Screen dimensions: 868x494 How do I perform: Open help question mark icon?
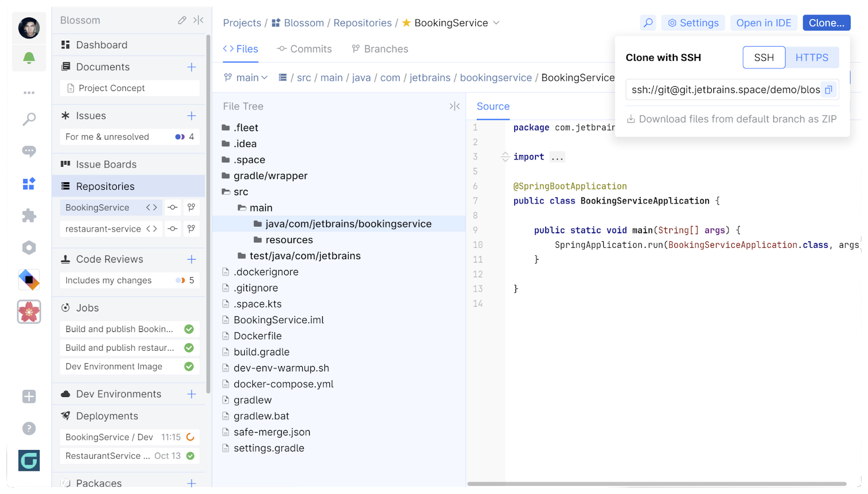29,428
